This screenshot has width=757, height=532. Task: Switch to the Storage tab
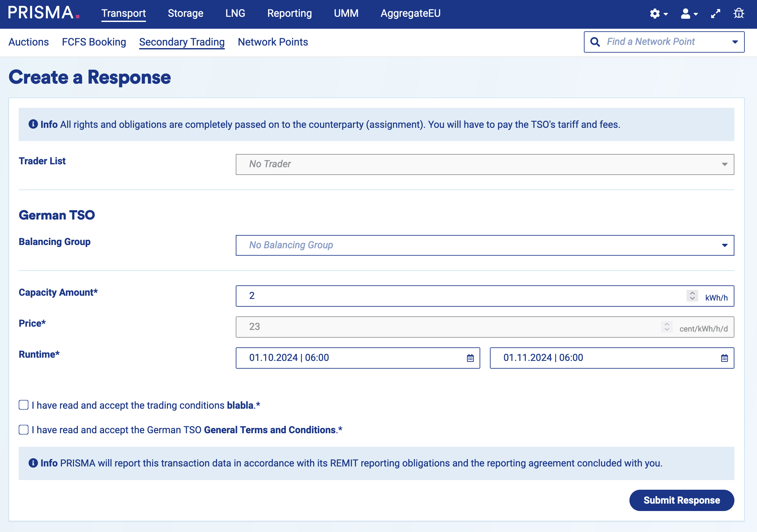pos(185,14)
